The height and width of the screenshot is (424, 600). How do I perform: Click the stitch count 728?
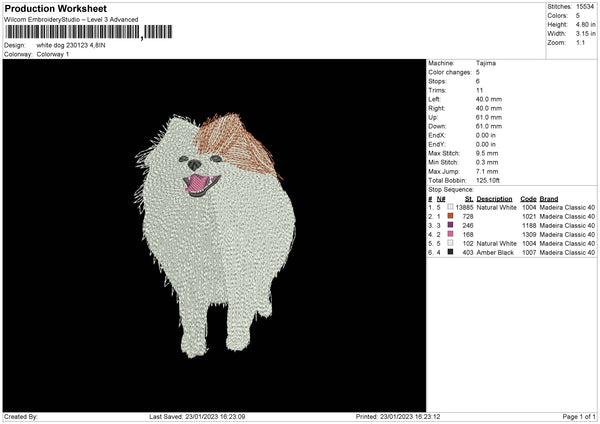tap(468, 217)
